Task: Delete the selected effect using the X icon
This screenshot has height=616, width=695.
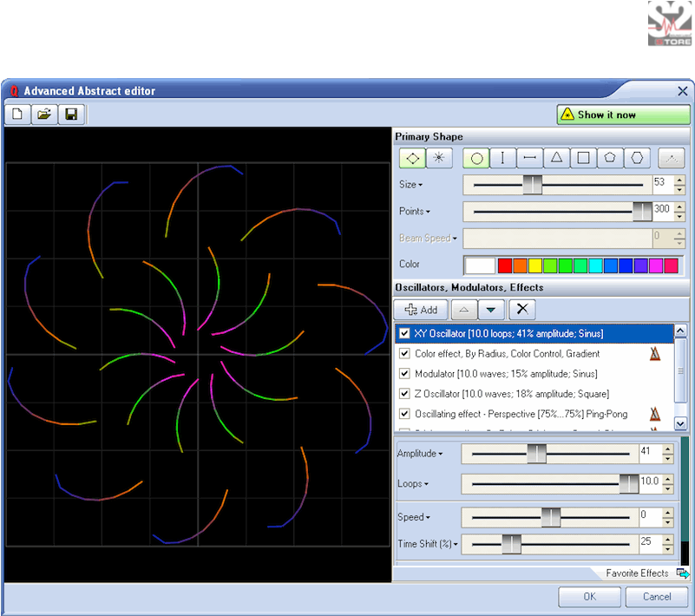Action: coord(521,309)
